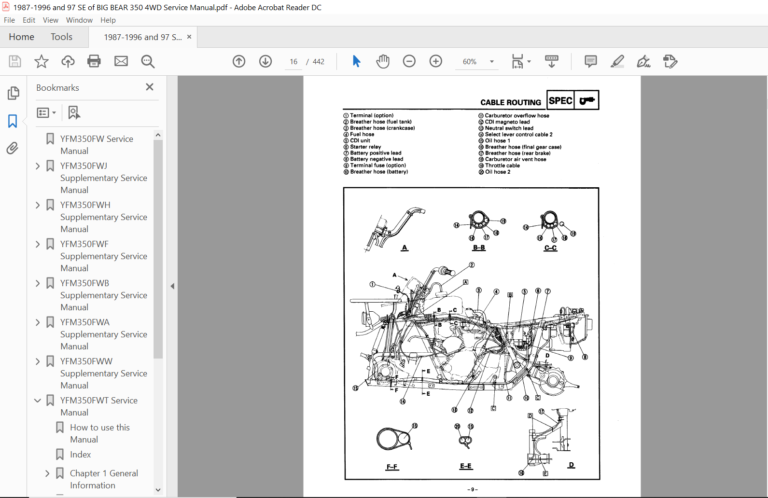Collapse the YFM350FWT Service Manual bookmark
This screenshot has width=768, height=498.
pyautogui.click(x=38, y=401)
